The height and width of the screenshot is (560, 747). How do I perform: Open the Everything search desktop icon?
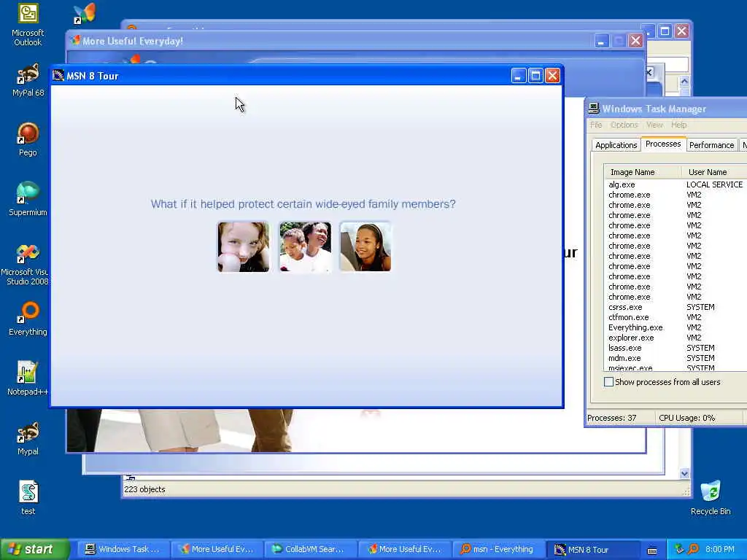click(x=28, y=319)
